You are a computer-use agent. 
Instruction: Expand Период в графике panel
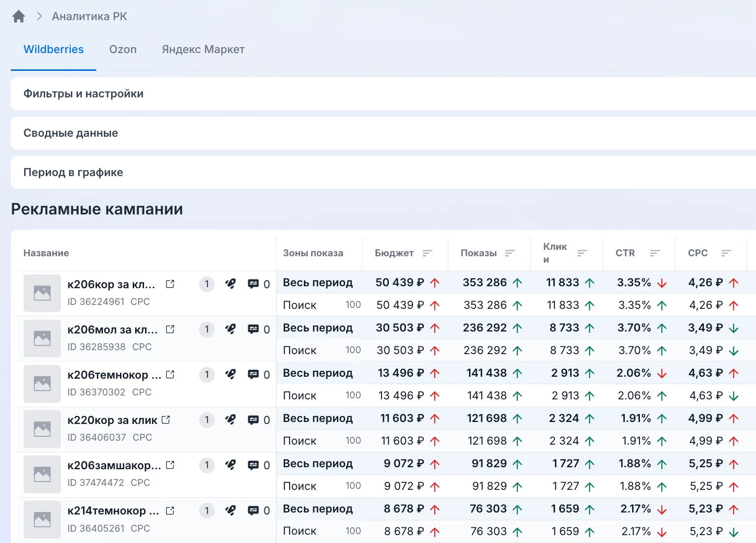click(x=383, y=172)
